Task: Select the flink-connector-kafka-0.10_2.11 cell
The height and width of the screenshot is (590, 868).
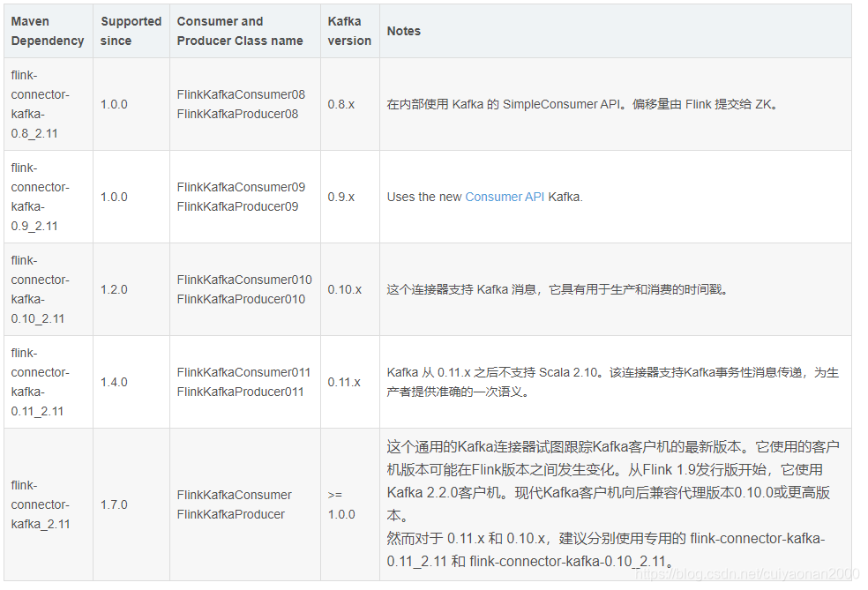Action: point(41,289)
